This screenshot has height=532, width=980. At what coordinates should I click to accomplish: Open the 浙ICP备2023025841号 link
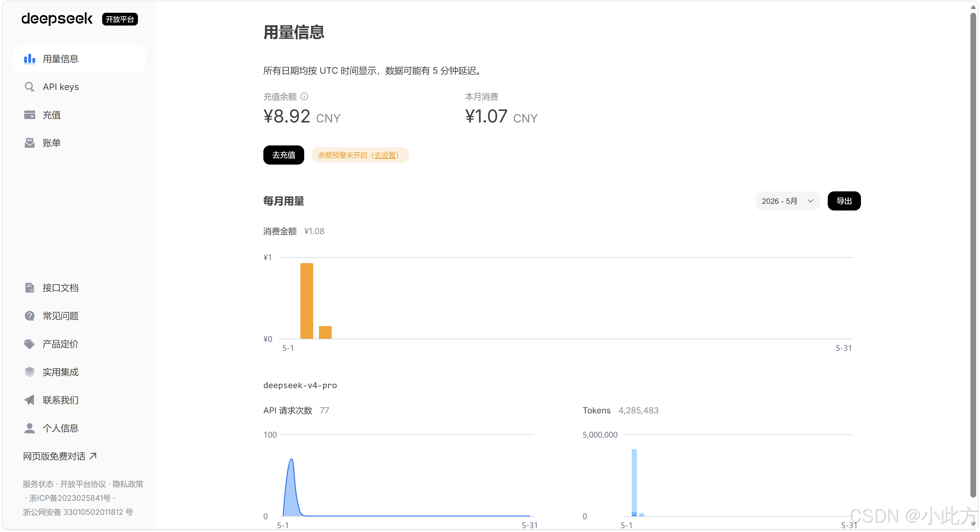tap(70, 498)
